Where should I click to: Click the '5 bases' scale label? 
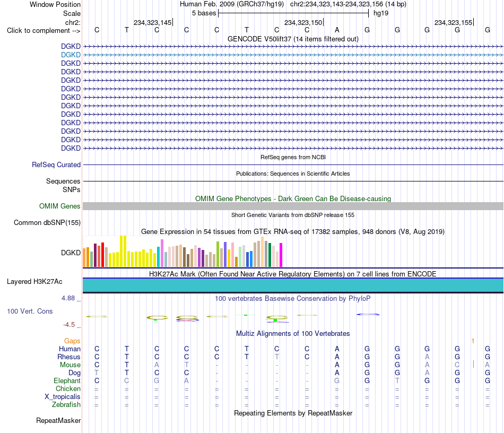(204, 13)
